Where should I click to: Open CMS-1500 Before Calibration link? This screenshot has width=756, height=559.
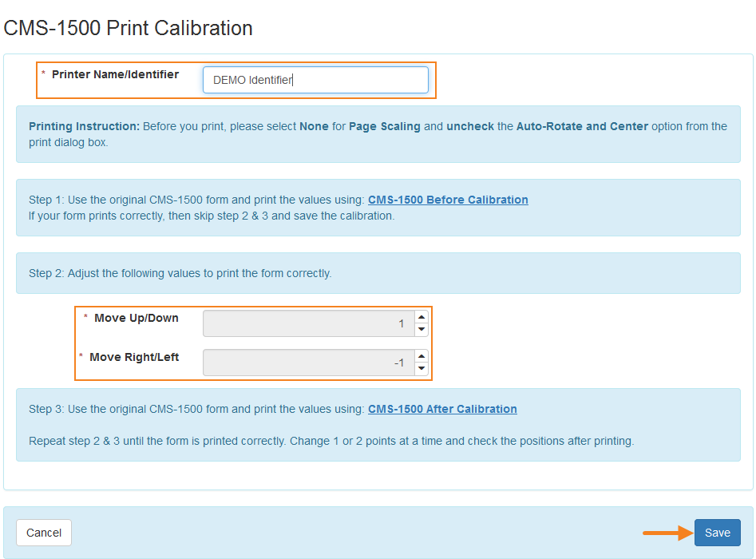(x=448, y=200)
